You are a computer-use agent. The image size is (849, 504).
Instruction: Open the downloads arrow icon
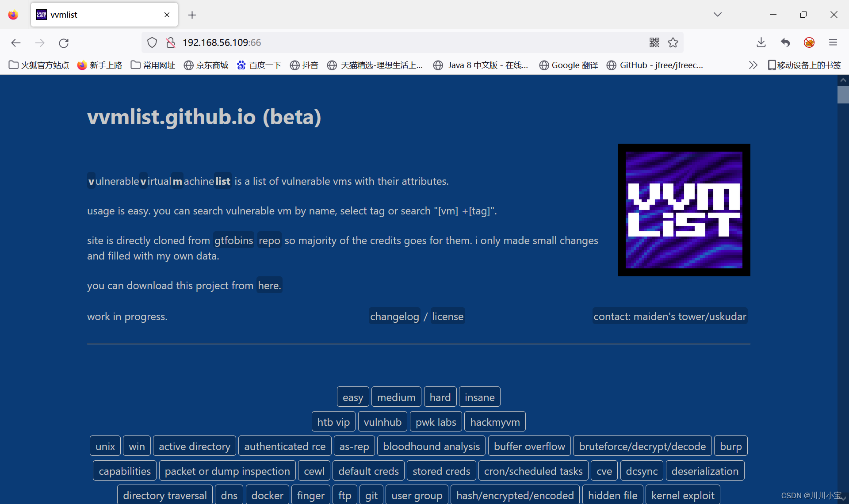tap(761, 42)
